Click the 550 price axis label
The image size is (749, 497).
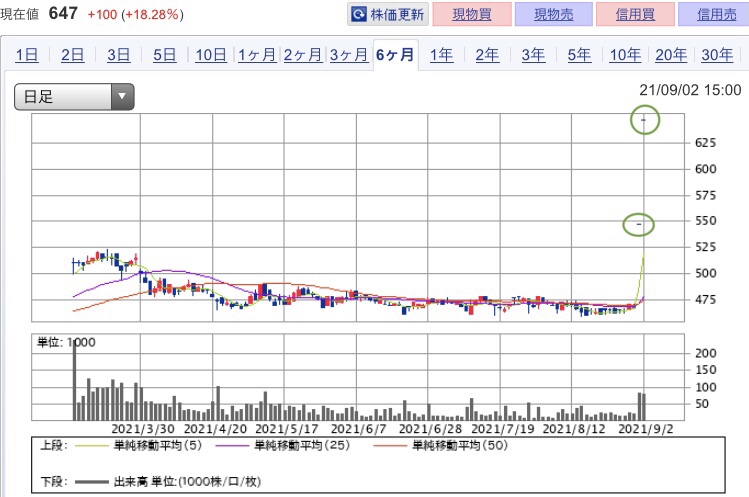[x=706, y=221]
